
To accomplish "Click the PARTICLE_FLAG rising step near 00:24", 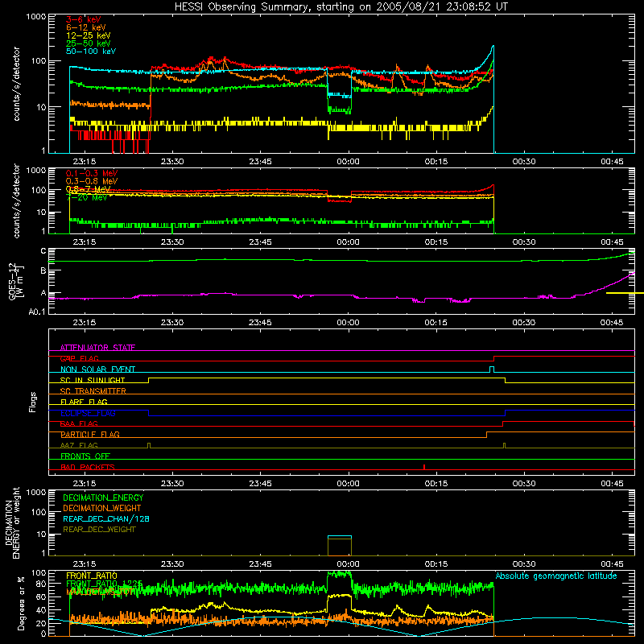I will pos(487,435).
